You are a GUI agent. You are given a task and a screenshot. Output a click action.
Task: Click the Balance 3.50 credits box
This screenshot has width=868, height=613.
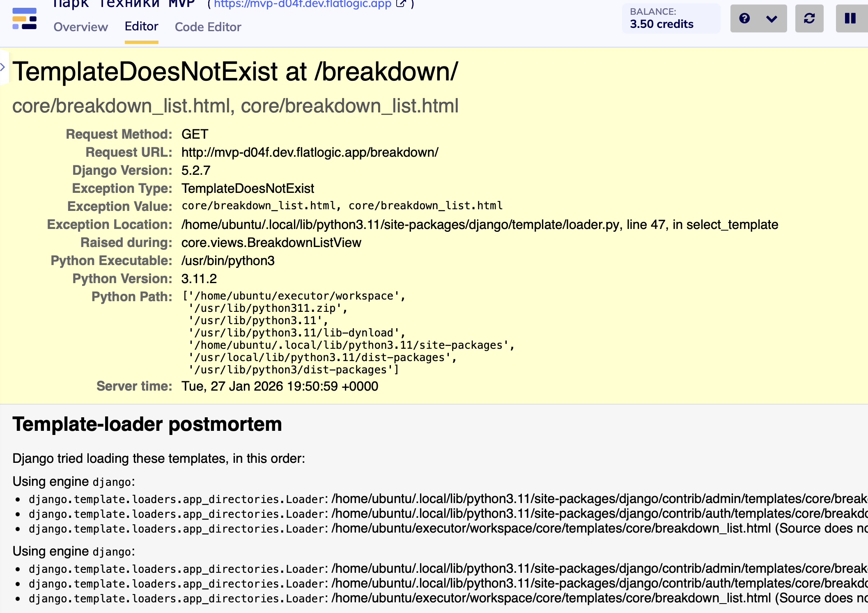[671, 18]
